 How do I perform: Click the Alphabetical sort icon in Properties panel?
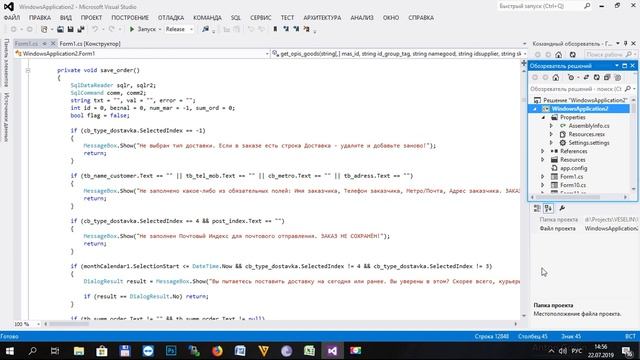(x=548, y=209)
